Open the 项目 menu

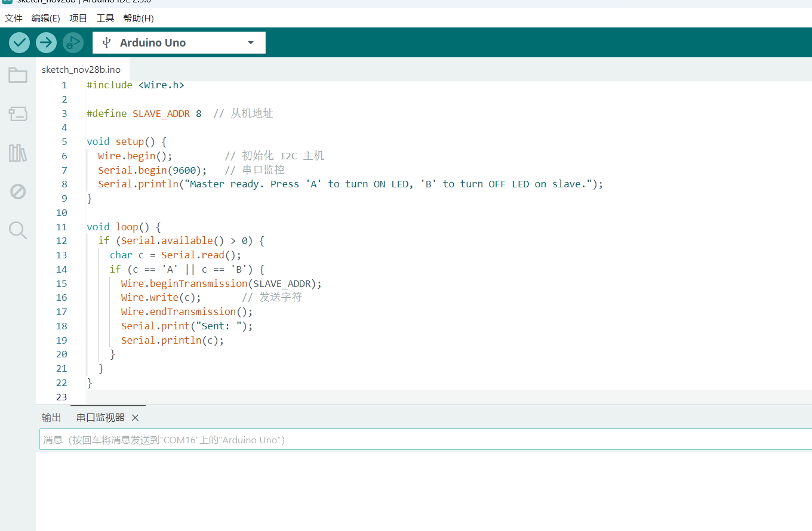78,18
